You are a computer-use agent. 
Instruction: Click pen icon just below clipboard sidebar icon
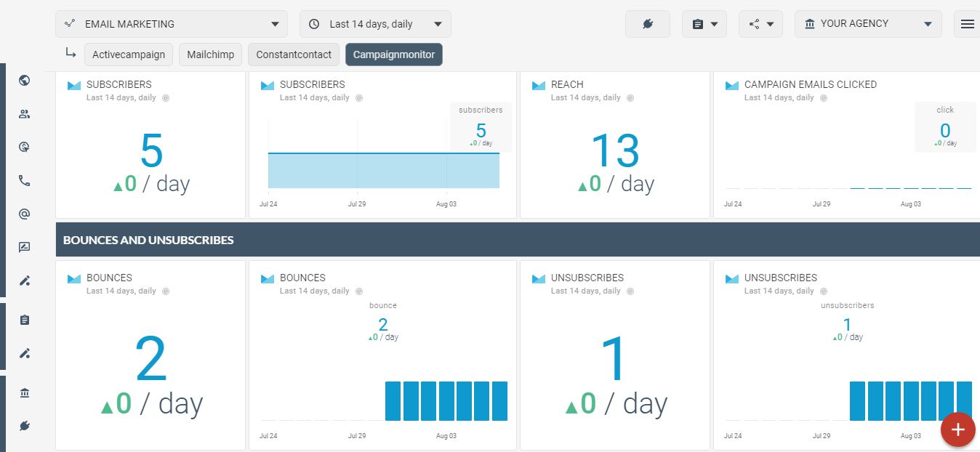point(24,353)
